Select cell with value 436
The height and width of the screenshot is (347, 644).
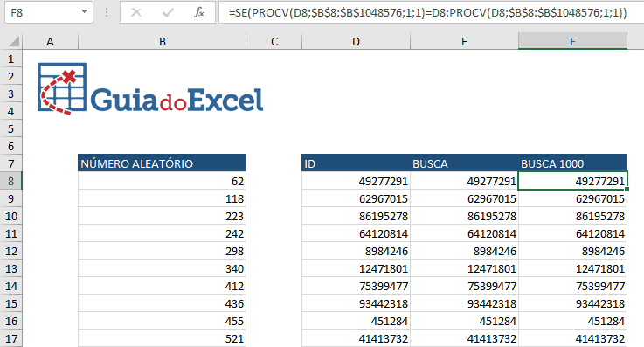163,303
